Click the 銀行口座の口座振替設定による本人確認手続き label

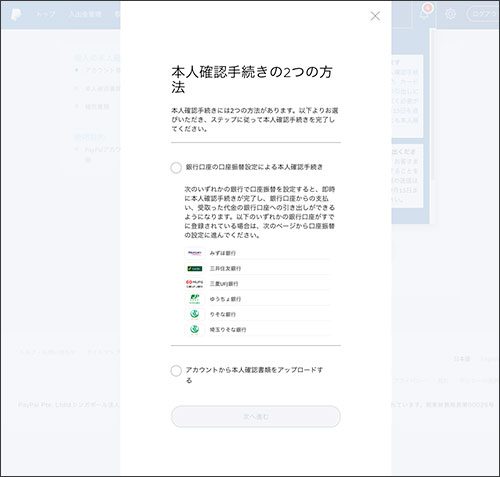[254, 167]
